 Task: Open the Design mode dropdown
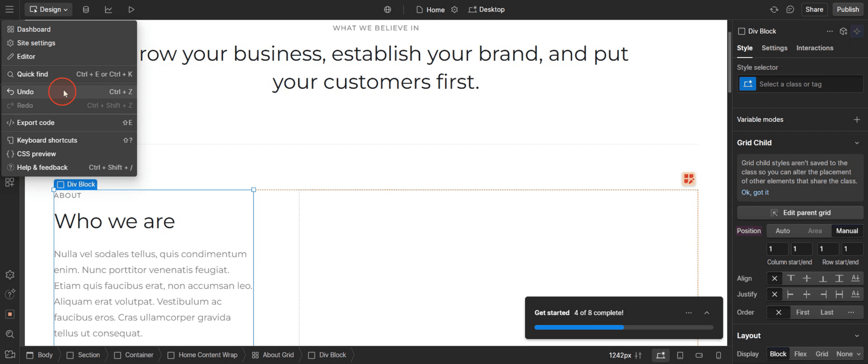click(48, 9)
